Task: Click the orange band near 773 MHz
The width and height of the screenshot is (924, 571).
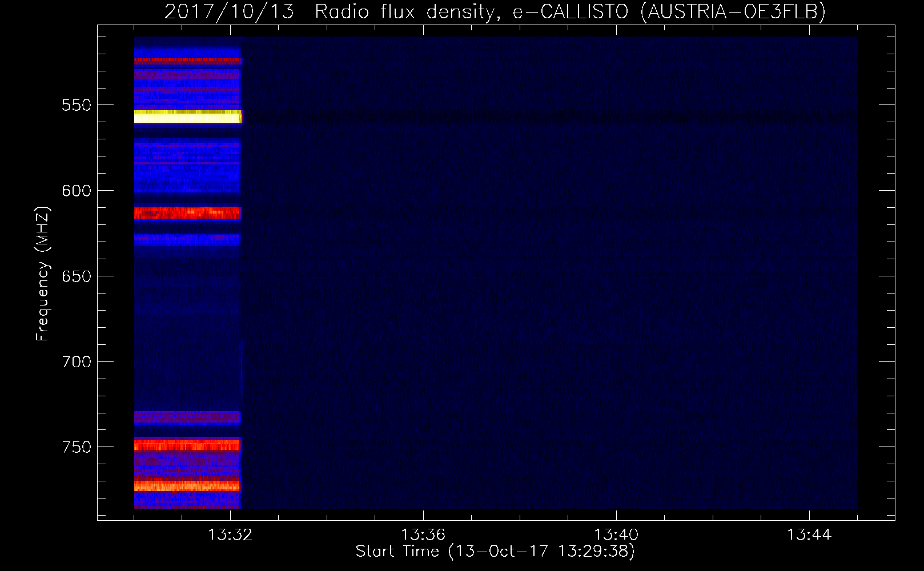Action: point(187,485)
